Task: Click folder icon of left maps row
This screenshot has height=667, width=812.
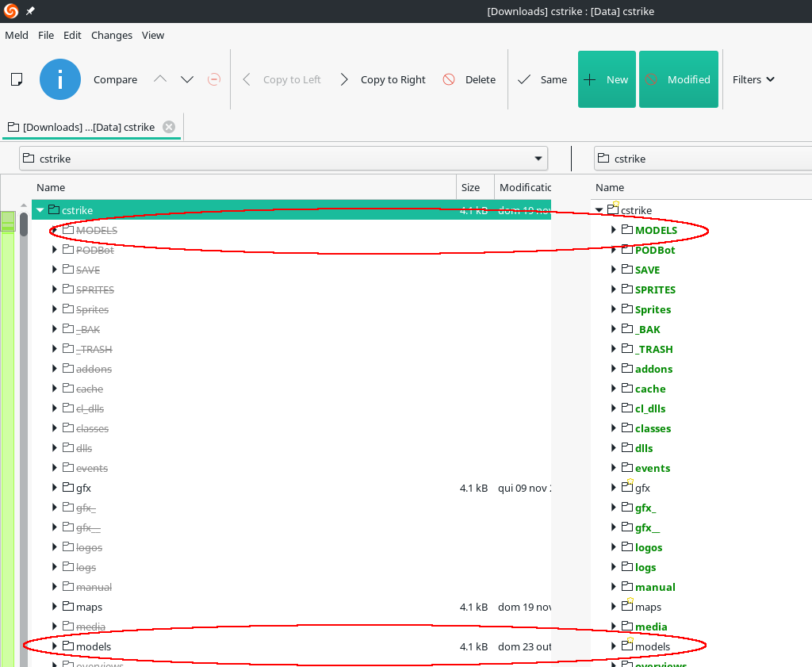Action: (68, 607)
